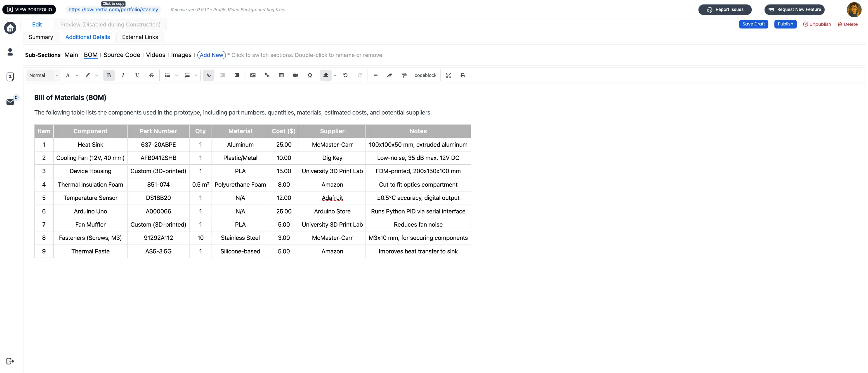The image size is (868, 373).
Task: Toggle strikethrough formatting
Action: click(x=151, y=75)
